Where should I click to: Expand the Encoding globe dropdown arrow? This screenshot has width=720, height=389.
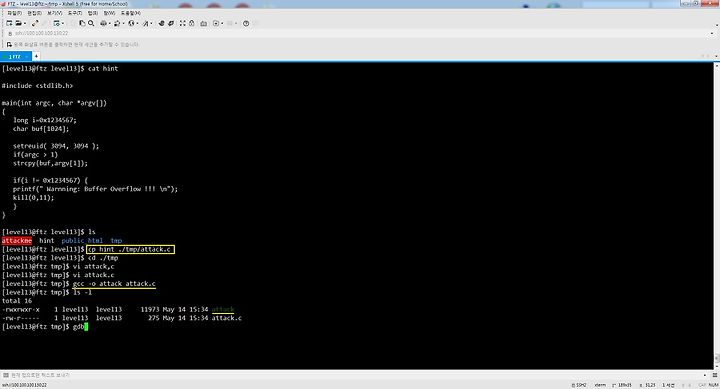pyautogui.click(x=137, y=23)
